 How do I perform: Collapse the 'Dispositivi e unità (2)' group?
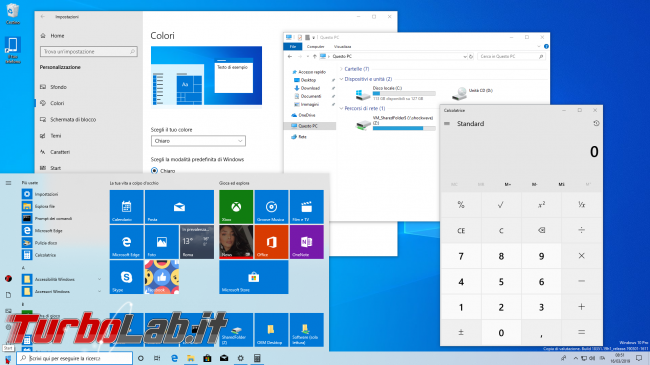[x=342, y=79]
